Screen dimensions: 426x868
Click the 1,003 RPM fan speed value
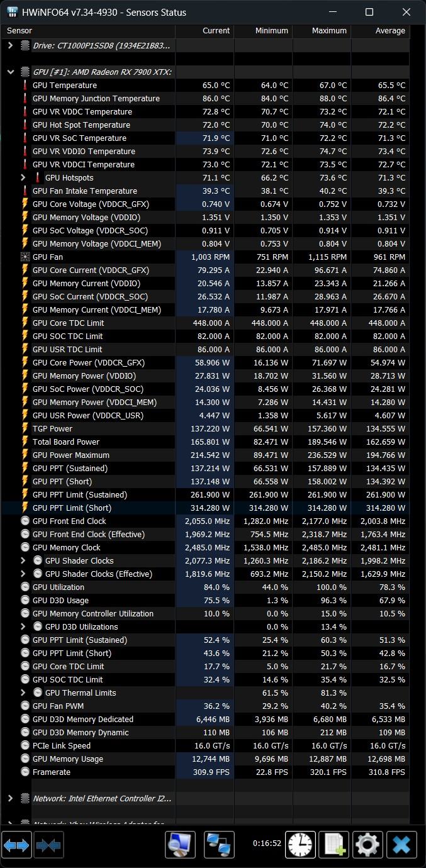pos(211,257)
